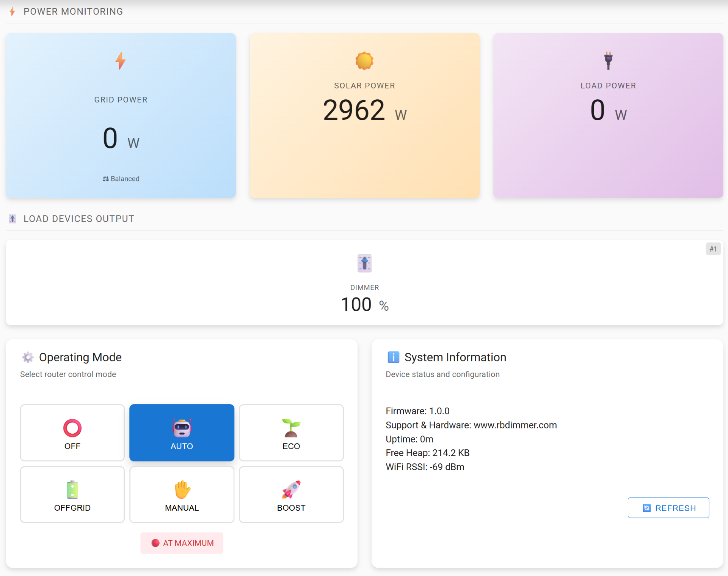728x576 pixels.
Task: Activate BOOST mode
Action: [291, 494]
